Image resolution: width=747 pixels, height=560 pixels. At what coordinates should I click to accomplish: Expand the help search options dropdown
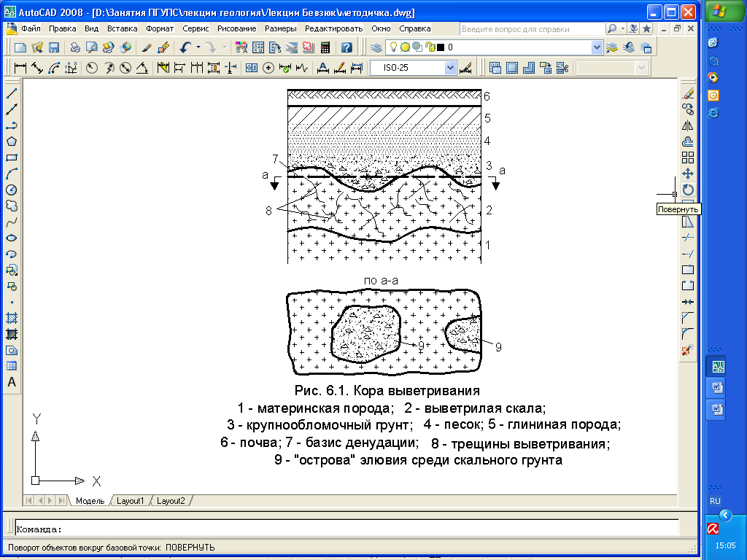coord(623,28)
